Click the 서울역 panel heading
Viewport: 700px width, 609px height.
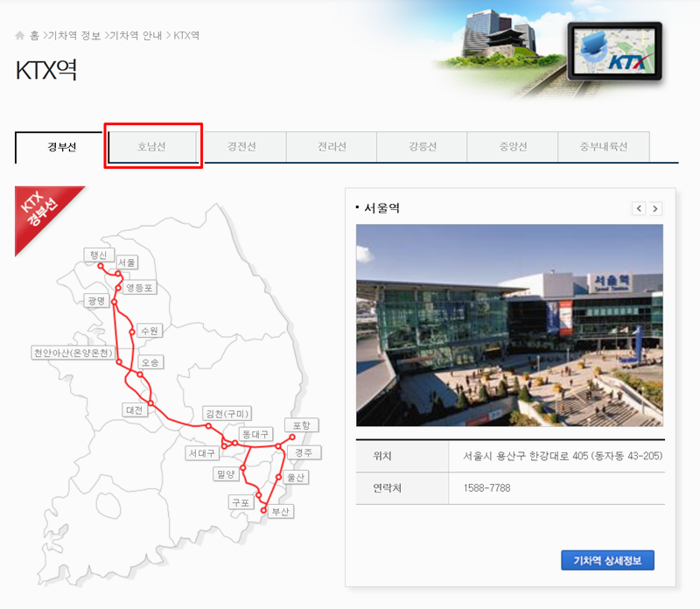pyautogui.click(x=381, y=208)
